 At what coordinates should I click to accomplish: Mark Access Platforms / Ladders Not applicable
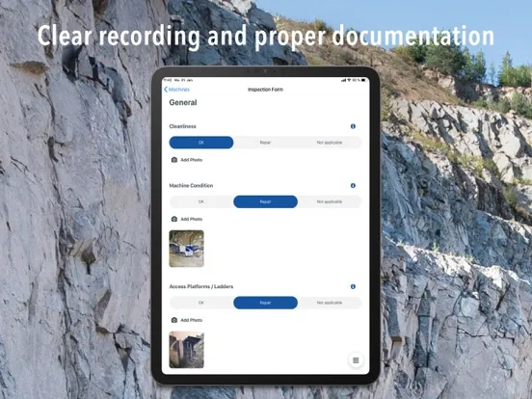tap(330, 303)
